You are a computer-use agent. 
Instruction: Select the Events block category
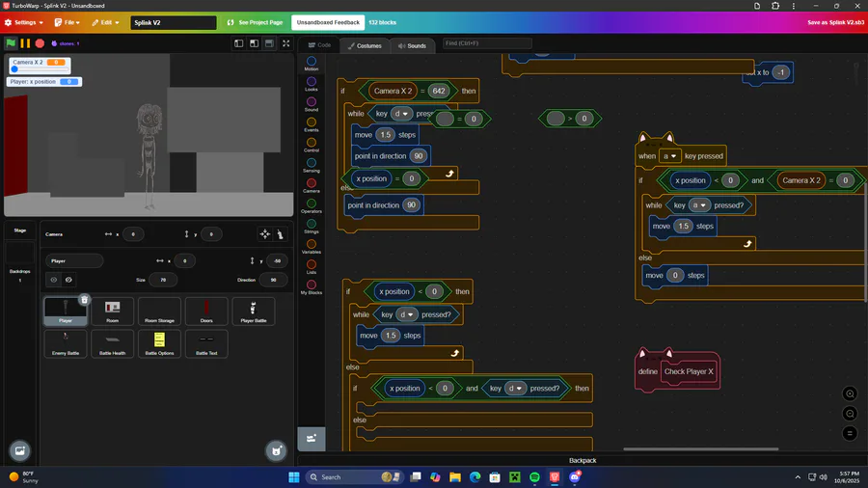click(312, 125)
